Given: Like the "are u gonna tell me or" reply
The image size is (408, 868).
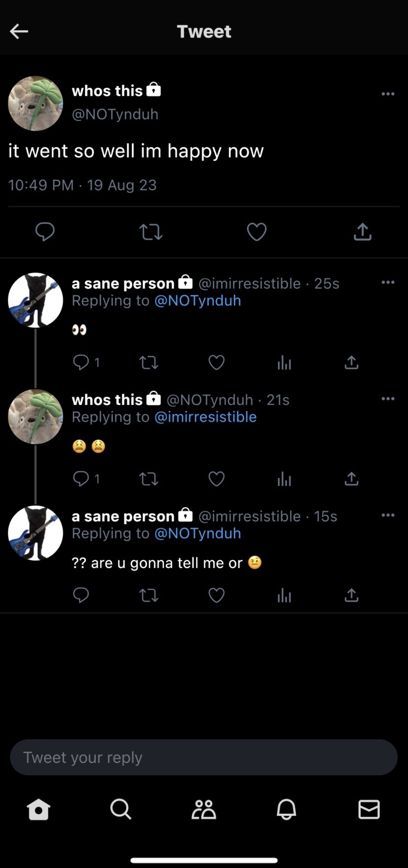Looking at the screenshot, I should pyautogui.click(x=217, y=595).
